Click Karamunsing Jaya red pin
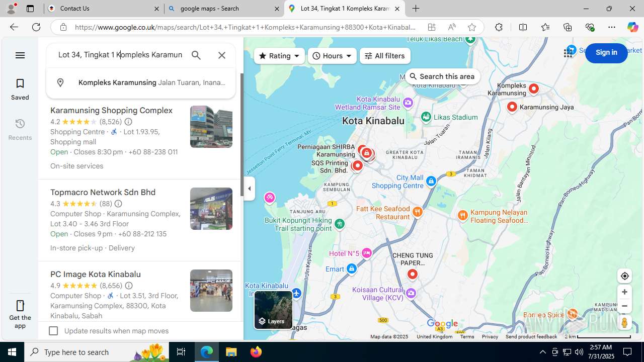 (512, 107)
